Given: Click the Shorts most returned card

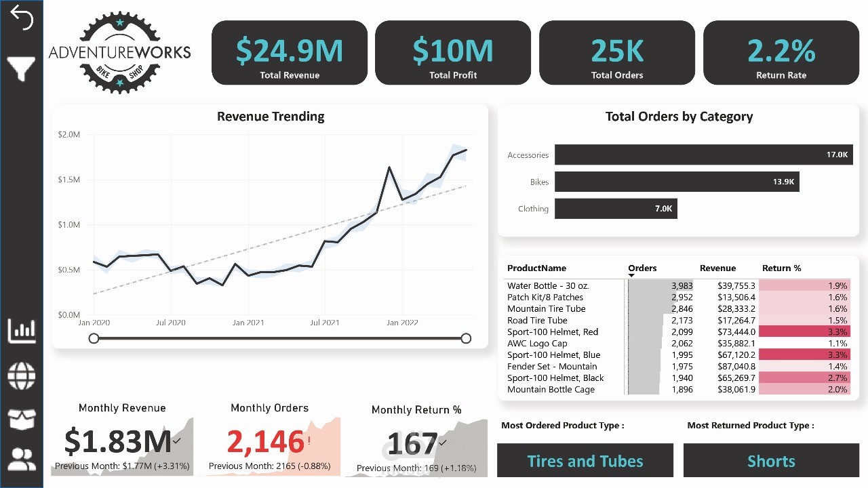Looking at the screenshot, I should pos(771,461).
